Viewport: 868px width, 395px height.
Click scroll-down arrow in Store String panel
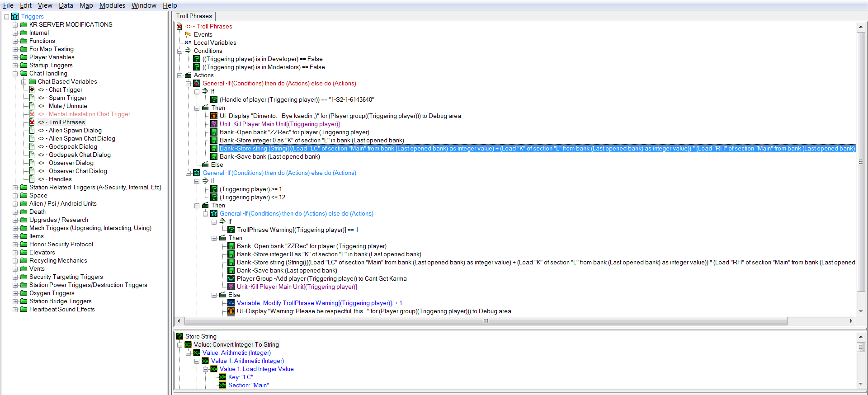click(861, 384)
